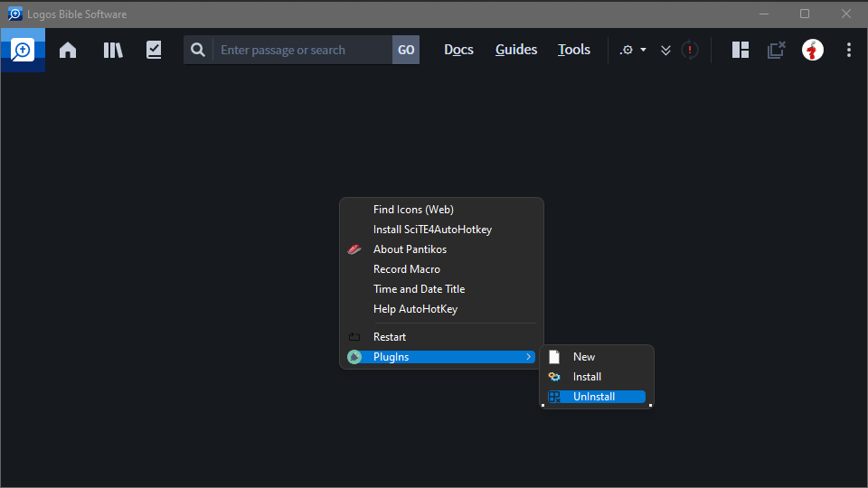Image resolution: width=868 pixels, height=488 pixels.
Task: Click the red exclamation alert icon
Action: pos(690,50)
